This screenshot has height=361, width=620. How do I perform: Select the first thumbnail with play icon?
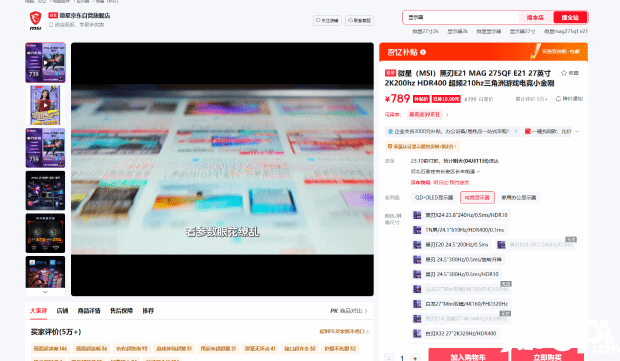pos(45,62)
